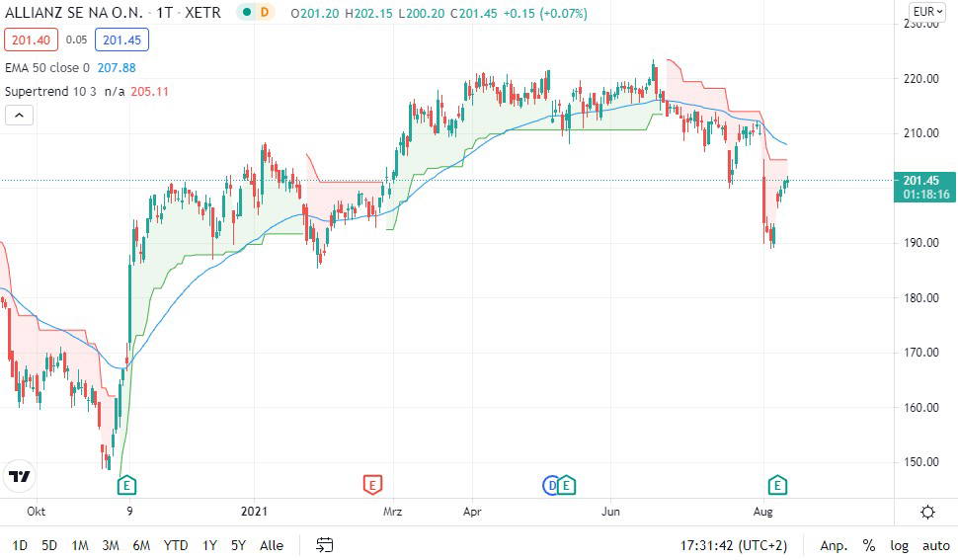This screenshot has width=958, height=560.
Task: Click the TradingView logo icon
Action: (19, 476)
